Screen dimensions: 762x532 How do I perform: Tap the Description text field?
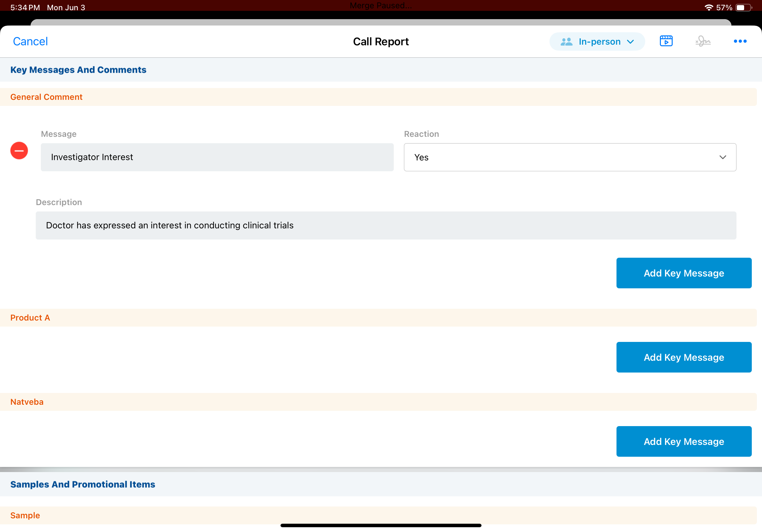[x=386, y=225]
